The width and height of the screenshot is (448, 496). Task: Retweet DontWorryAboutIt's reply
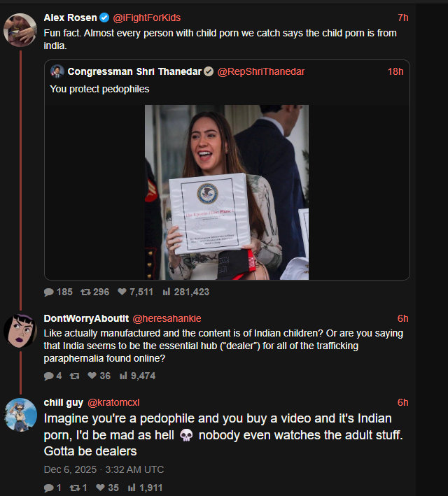pos(74,376)
